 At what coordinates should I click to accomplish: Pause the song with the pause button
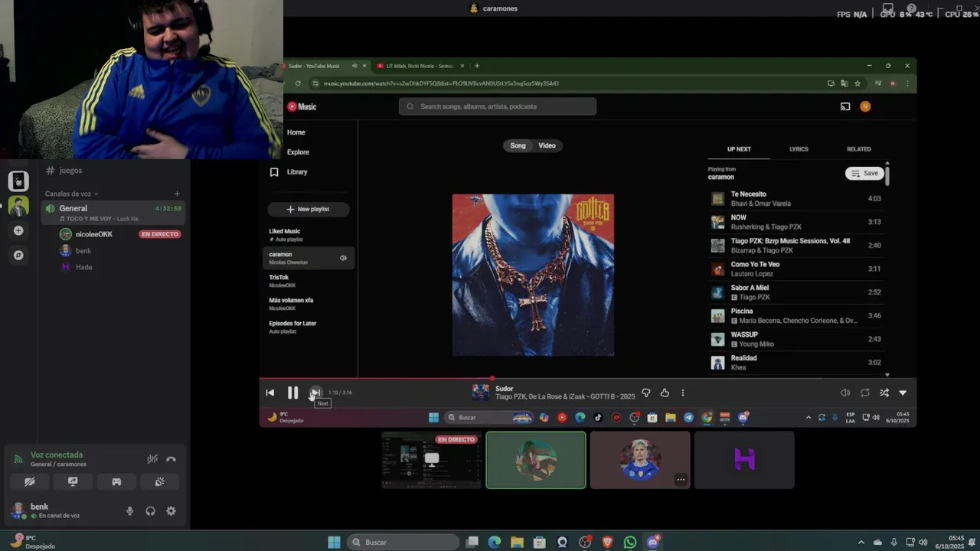click(292, 393)
